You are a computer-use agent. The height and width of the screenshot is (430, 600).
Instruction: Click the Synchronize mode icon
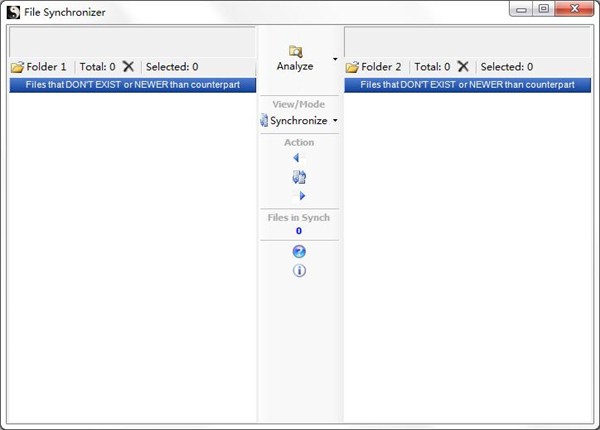pos(264,120)
